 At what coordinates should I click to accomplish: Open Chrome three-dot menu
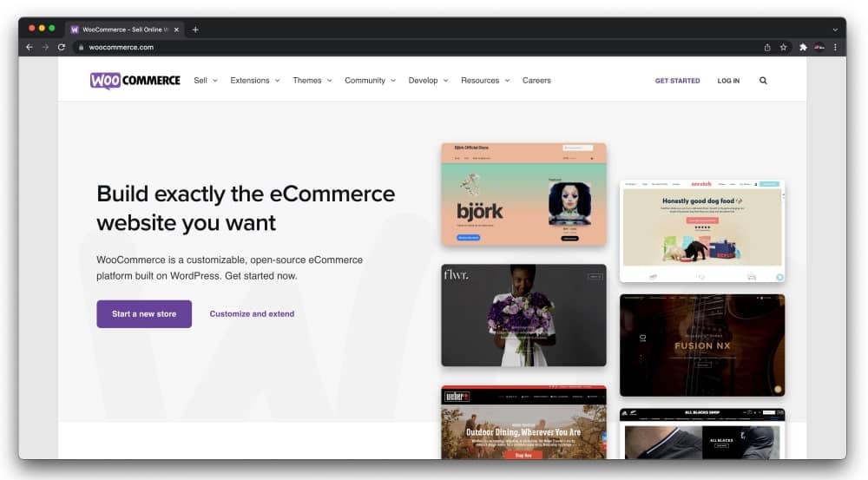[x=835, y=48]
